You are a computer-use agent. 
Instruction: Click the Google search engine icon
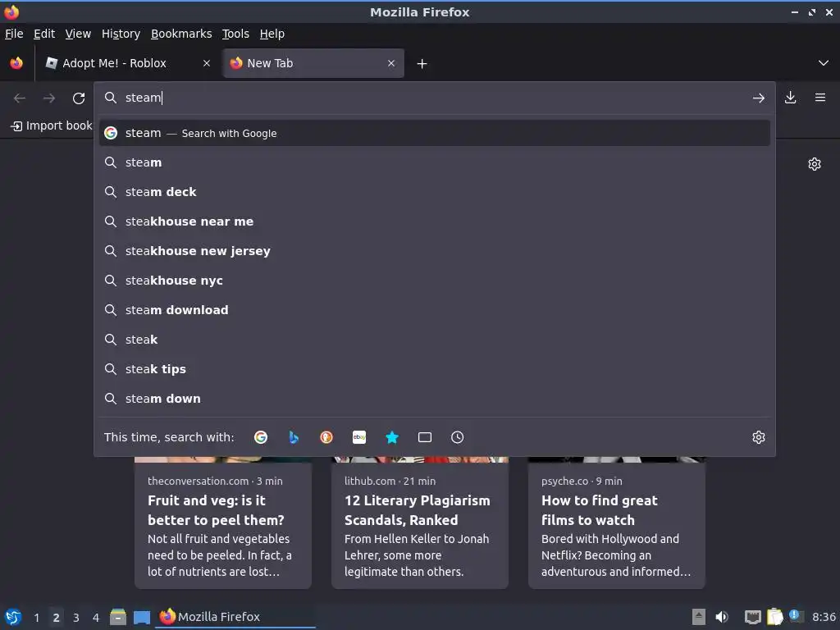[x=260, y=437]
